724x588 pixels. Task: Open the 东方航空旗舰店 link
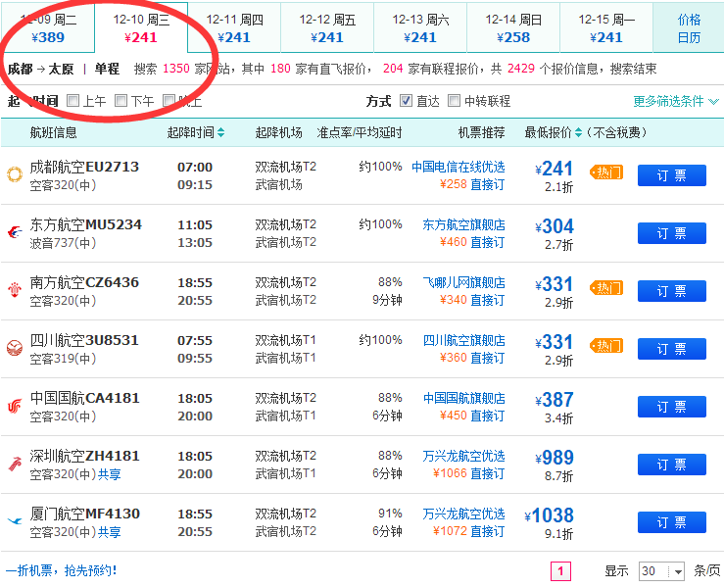(x=463, y=224)
